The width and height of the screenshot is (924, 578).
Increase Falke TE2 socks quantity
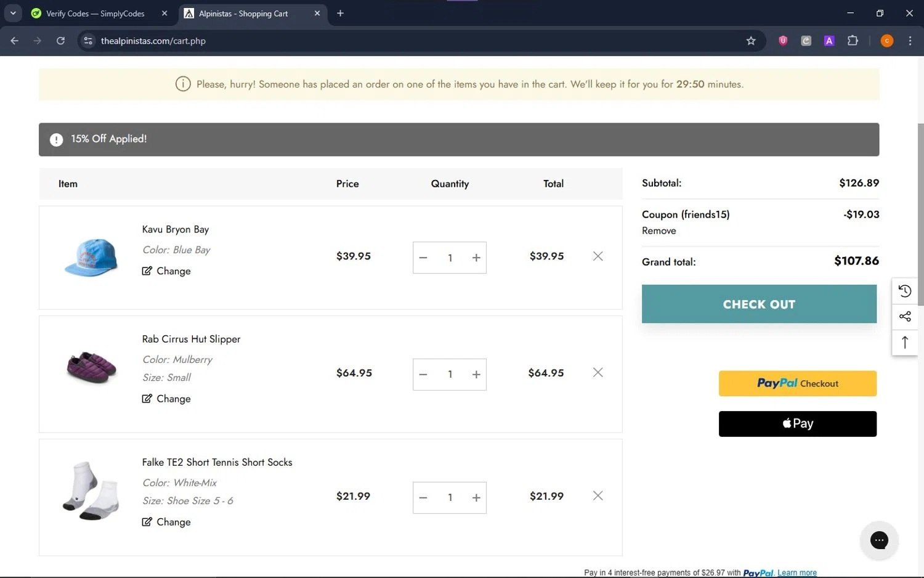point(476,498)
